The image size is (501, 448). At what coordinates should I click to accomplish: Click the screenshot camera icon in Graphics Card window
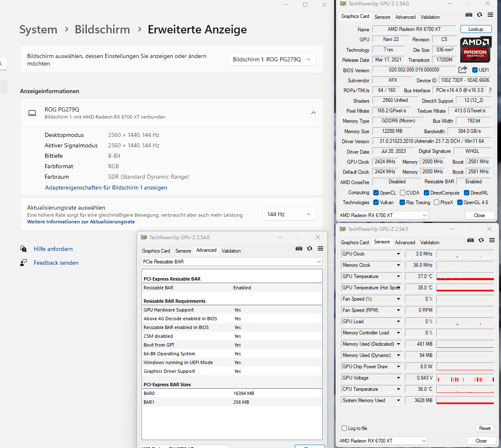click(469, 15)
